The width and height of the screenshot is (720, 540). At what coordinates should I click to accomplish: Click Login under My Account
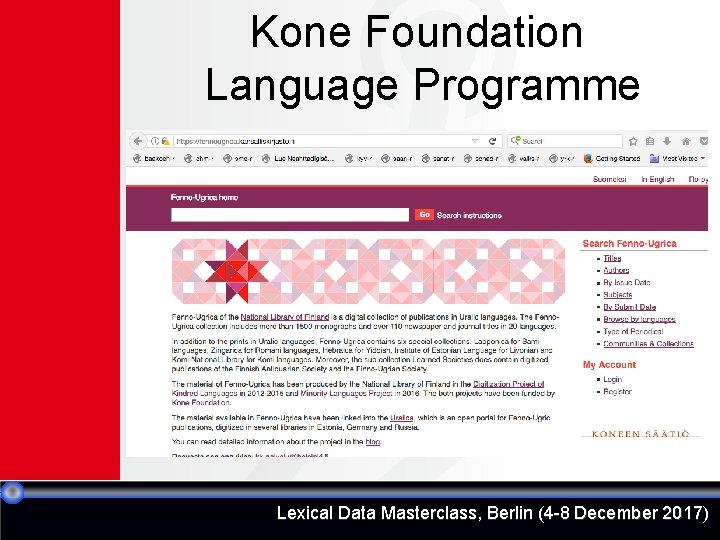pos(613,379)
